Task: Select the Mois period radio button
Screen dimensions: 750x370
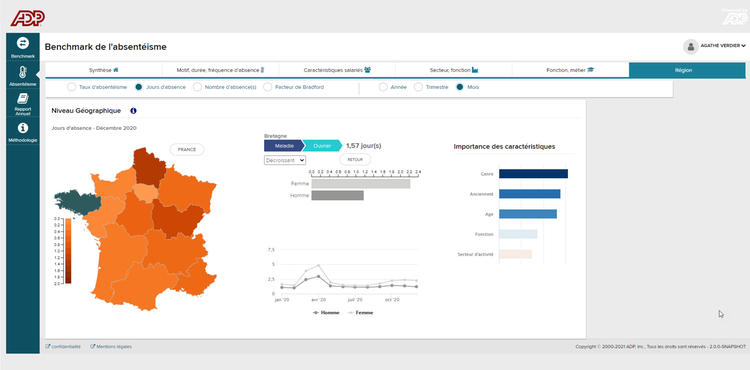Action: click(460, 87)
